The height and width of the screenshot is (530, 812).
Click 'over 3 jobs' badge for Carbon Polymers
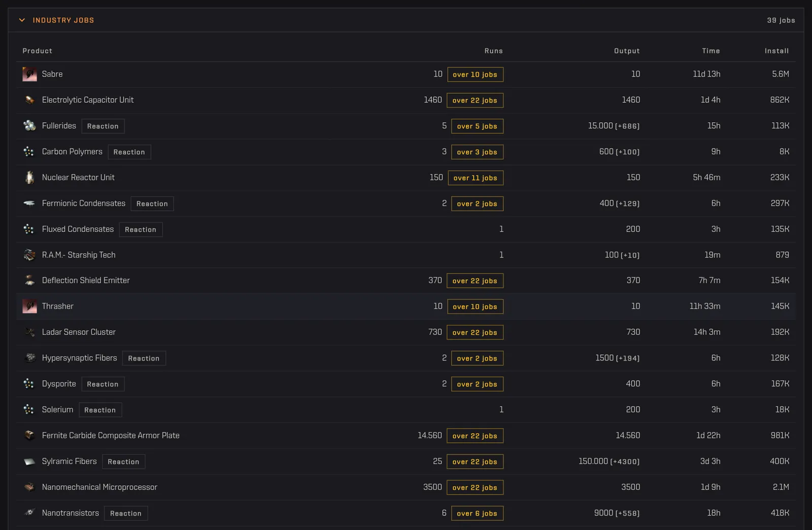[x=477, y=152]
